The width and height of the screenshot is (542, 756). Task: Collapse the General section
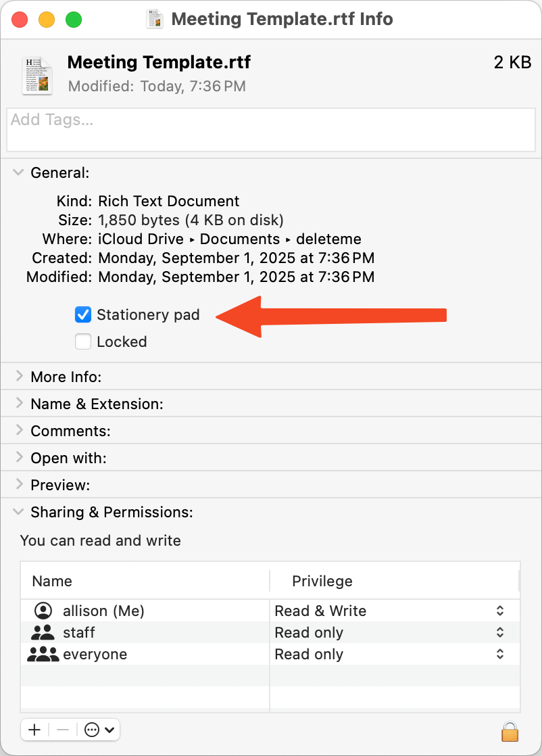pyautogui.click(x=18, y=172)
